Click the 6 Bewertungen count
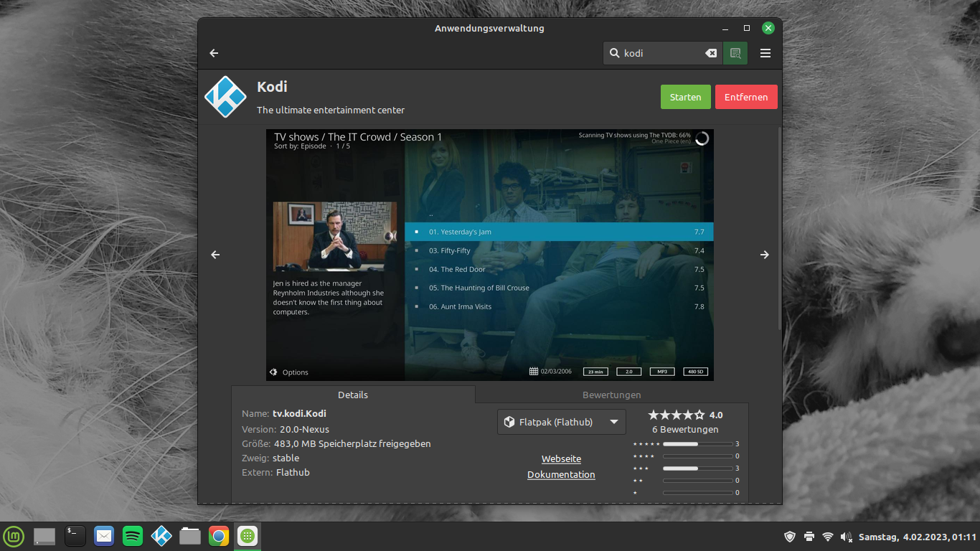The width and height of the screenshot is (980, 551). click(685, 430)
